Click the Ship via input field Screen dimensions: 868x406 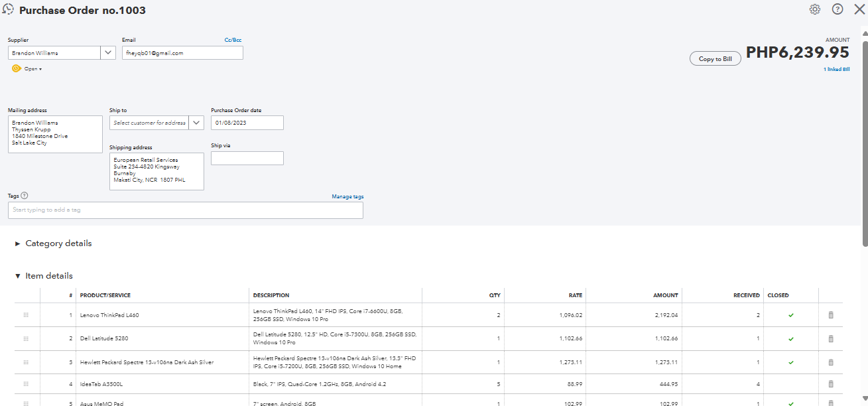point(247,158)
